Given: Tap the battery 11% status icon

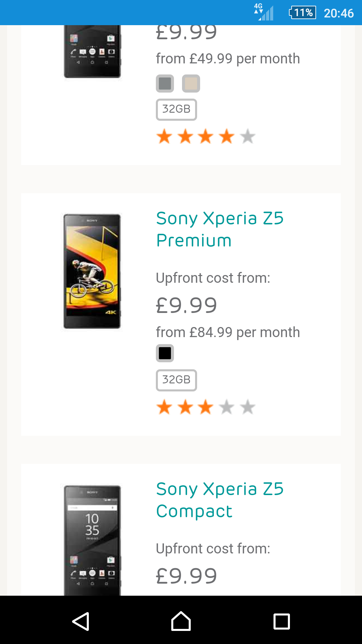Looking at the screenshot, I should click(302, 13).
